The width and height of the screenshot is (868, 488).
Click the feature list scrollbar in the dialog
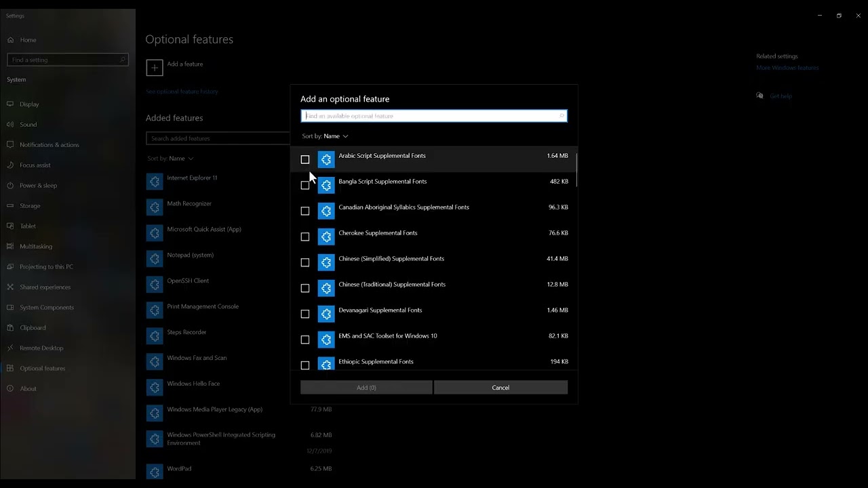tap(576, 169)
